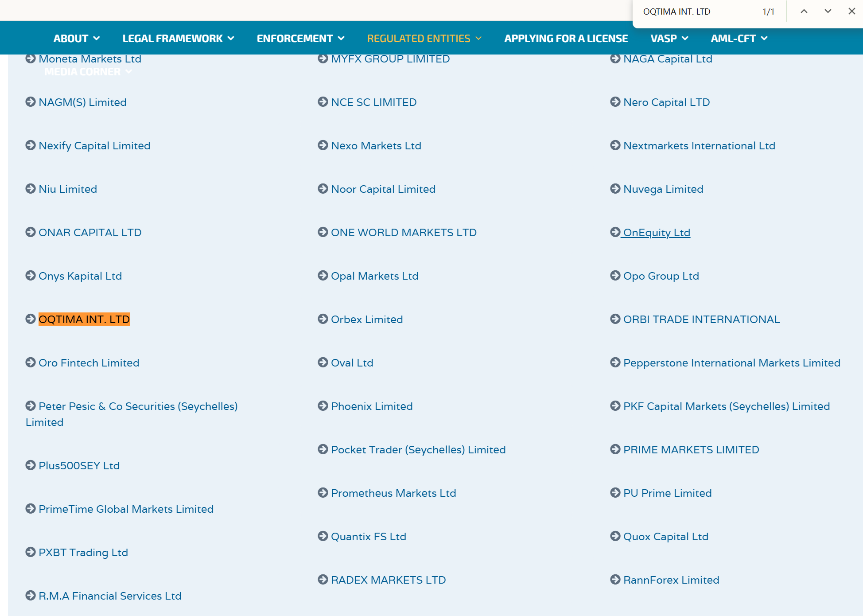Image resolution: width=863 pixels, height=616 pixels.
Task: Click arrow icon beside Onys Kapital Ltd
Action: pos(31,276)
